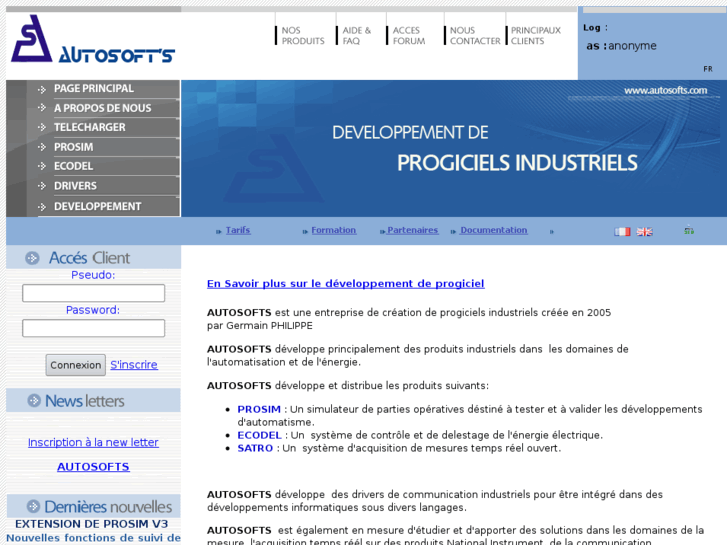The width and height of the screenshot is (727, 545).
Task: Switch to French via the French flag
Action: pos(622,231)
